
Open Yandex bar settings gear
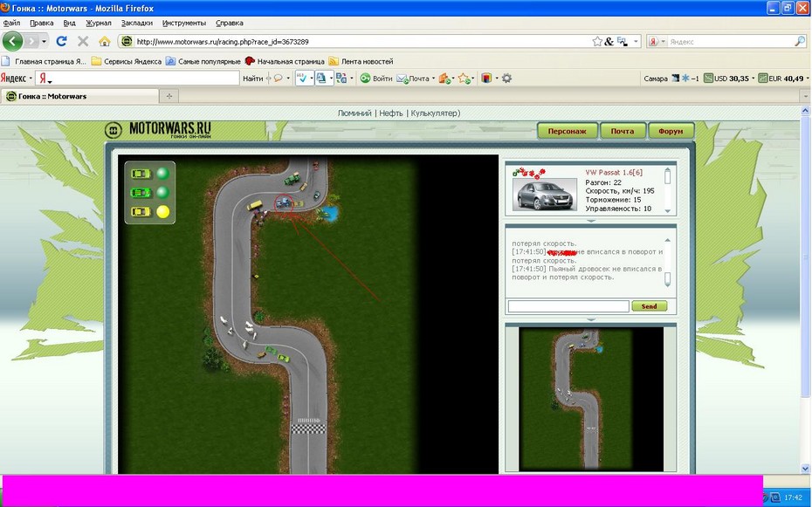(507, 79)
